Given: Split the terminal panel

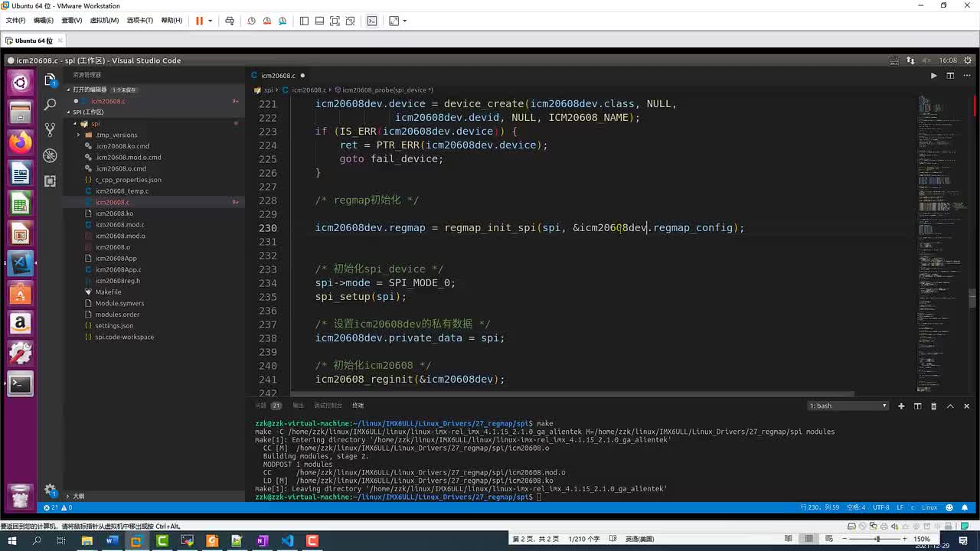Looking at the screenshot, I should pyautogui.click(x=917, y=406).
